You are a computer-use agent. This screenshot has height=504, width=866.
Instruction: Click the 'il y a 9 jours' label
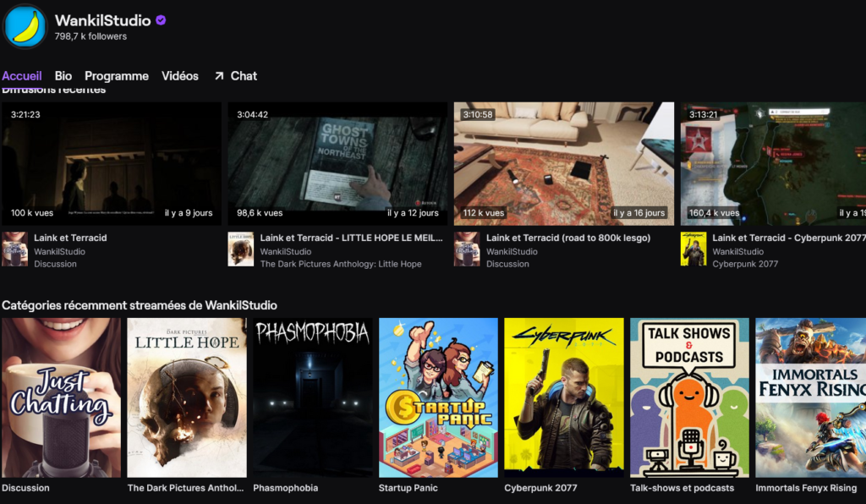189,213
